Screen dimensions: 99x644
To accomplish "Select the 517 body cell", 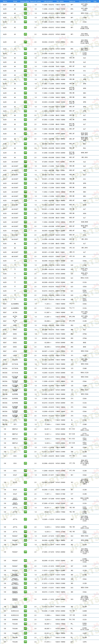I will point(72,494).
